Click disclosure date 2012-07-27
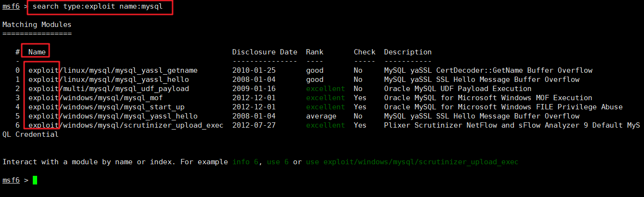This screenshot has width=644, height=197. pyautogui.click(x=254, y=125)
